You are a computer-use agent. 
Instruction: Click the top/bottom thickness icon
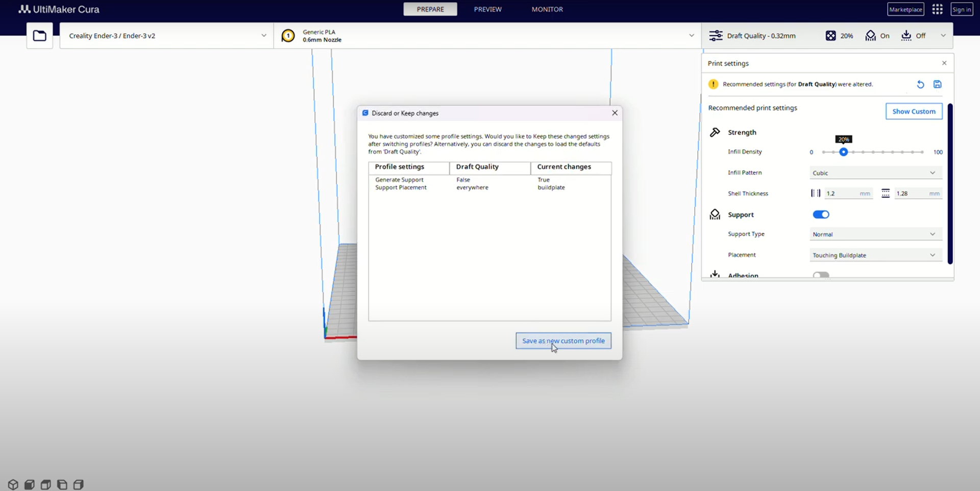click(x=886, y=193)
